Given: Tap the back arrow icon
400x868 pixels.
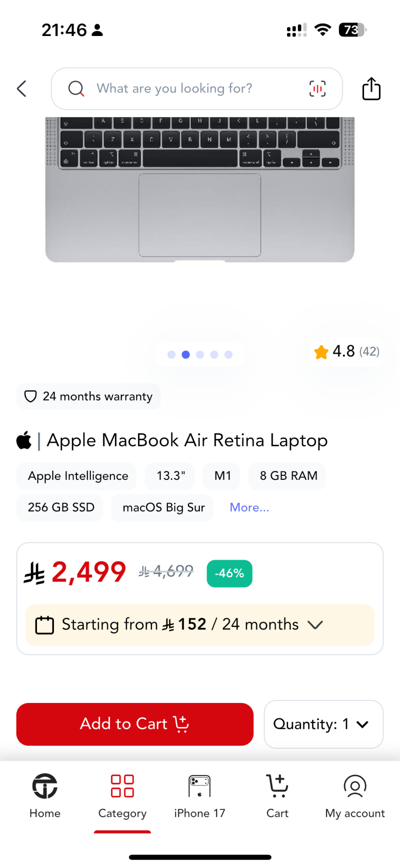Looking at the screenshot, I should tap(22, 89).
